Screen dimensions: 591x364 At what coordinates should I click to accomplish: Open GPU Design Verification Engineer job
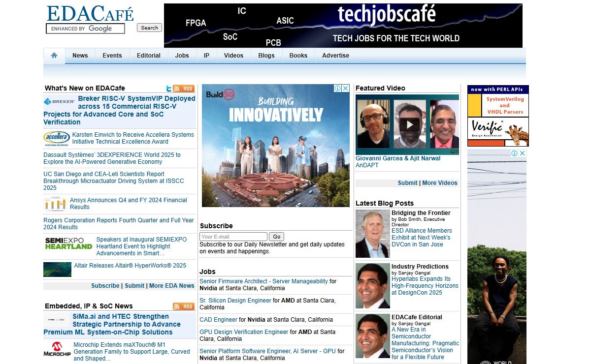244,333
